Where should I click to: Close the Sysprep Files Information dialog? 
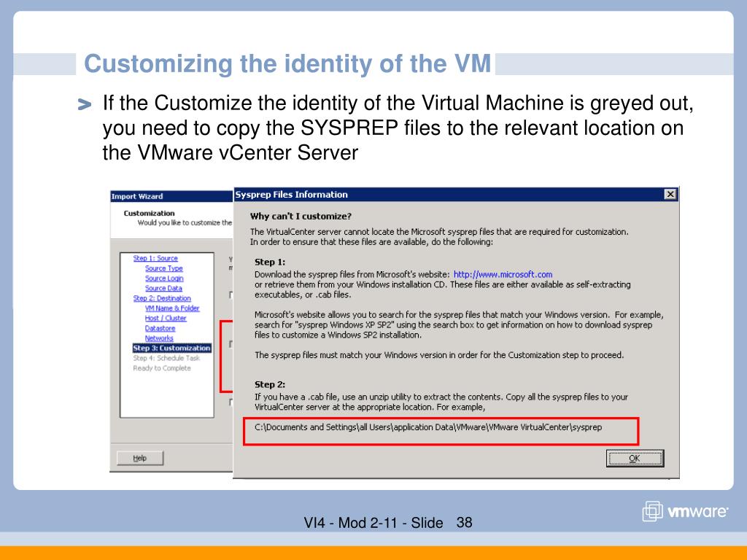[670, 194]
